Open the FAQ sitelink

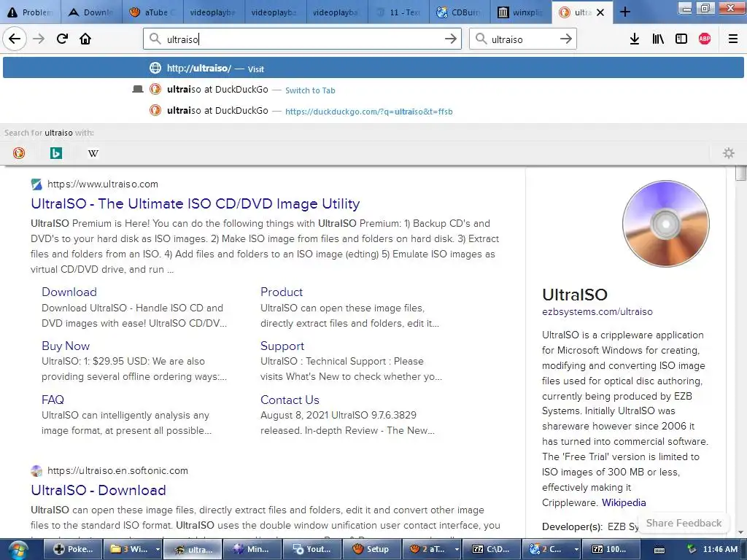tap(53, 400)
